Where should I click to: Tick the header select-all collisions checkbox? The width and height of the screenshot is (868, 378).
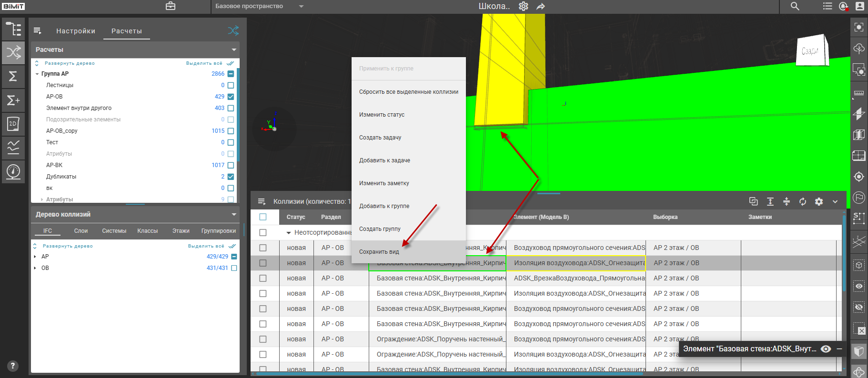[x=263, y=217]
